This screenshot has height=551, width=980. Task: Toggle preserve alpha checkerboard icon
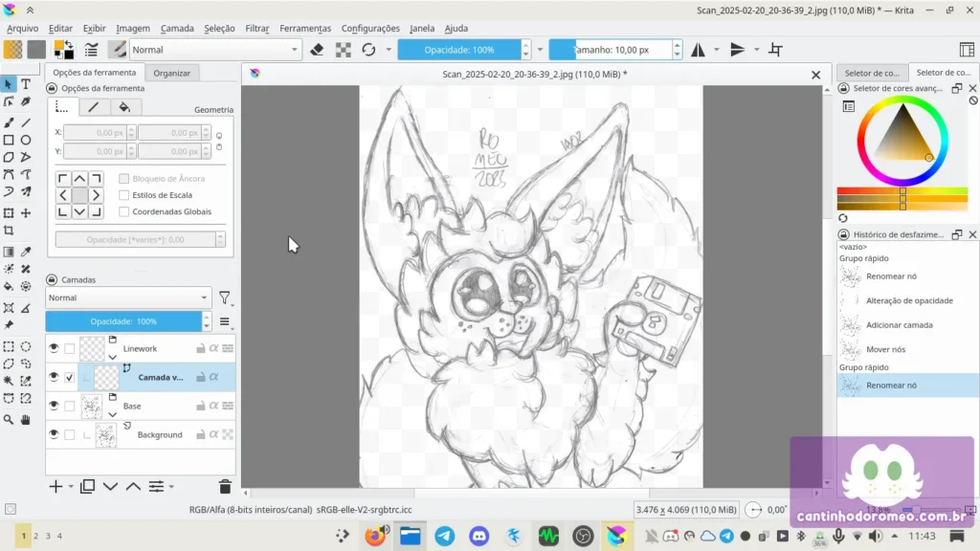click(344, 50)
